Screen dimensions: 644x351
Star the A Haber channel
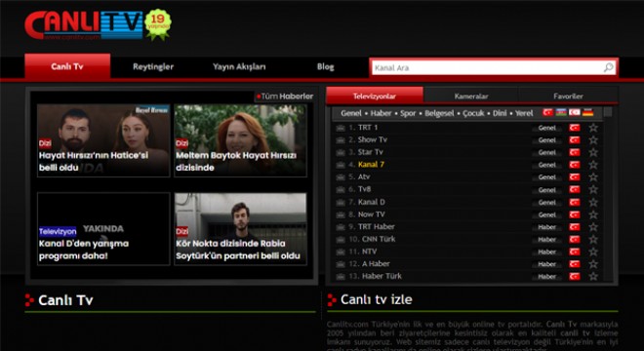pyautogui.click(x=593, y=263)
